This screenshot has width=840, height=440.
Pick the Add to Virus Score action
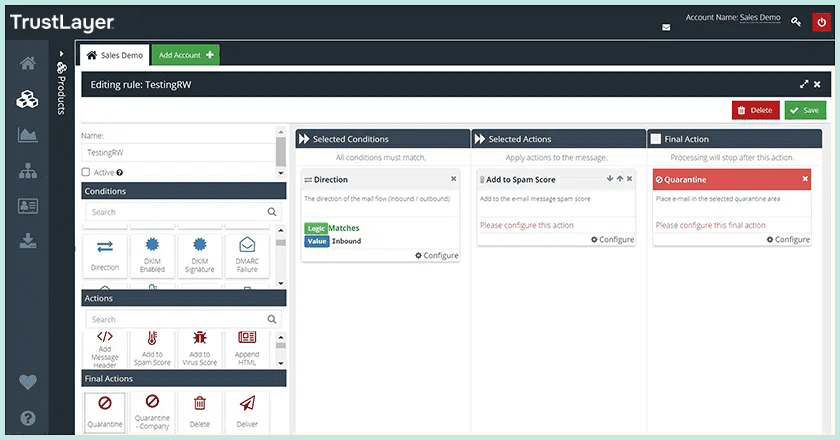point(199,345)
